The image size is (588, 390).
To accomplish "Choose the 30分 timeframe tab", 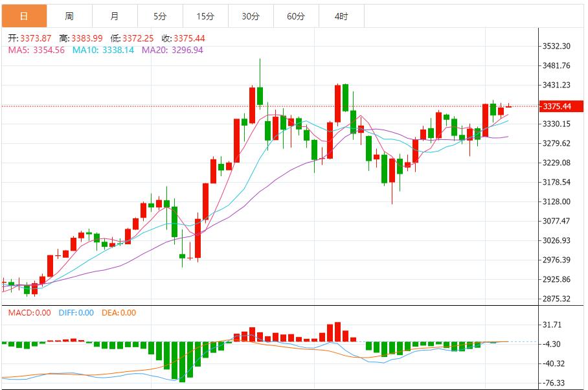I will pos(251,16).
